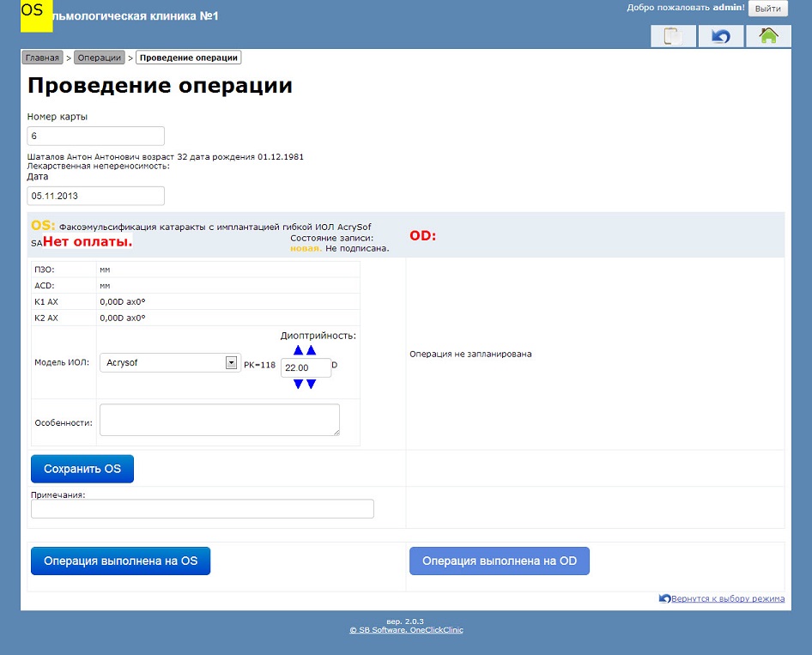Open the SB Software OneClickClinic footer link
Image resolution: width=812 pixels, height=655 pixels.
[x=406, y=630]
